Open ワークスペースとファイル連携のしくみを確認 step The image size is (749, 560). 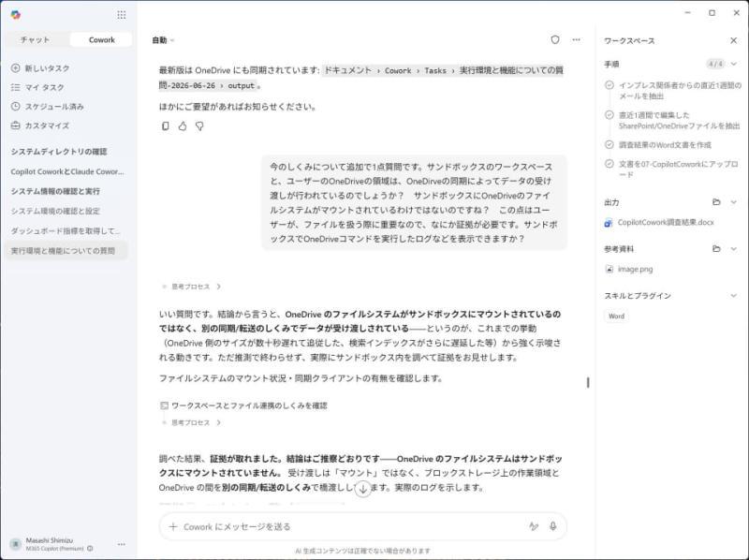[x=243, y=405]
